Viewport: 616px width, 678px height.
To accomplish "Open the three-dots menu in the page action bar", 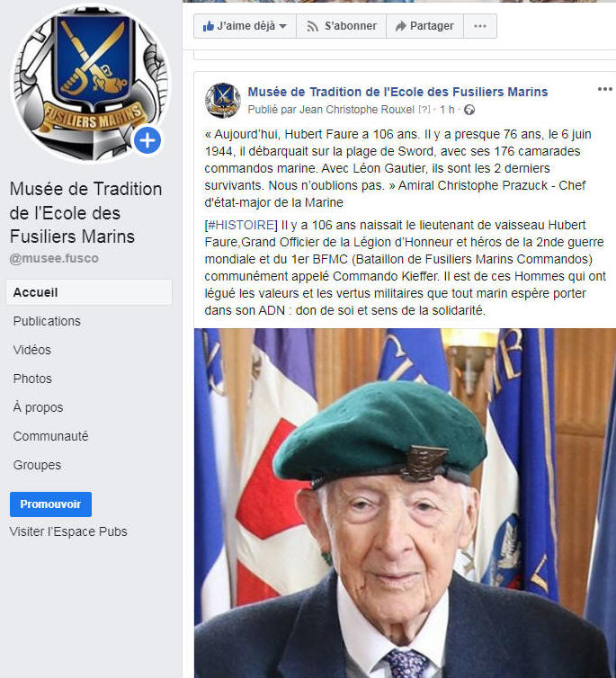I will pyautogui.click(x=480, y=26).
